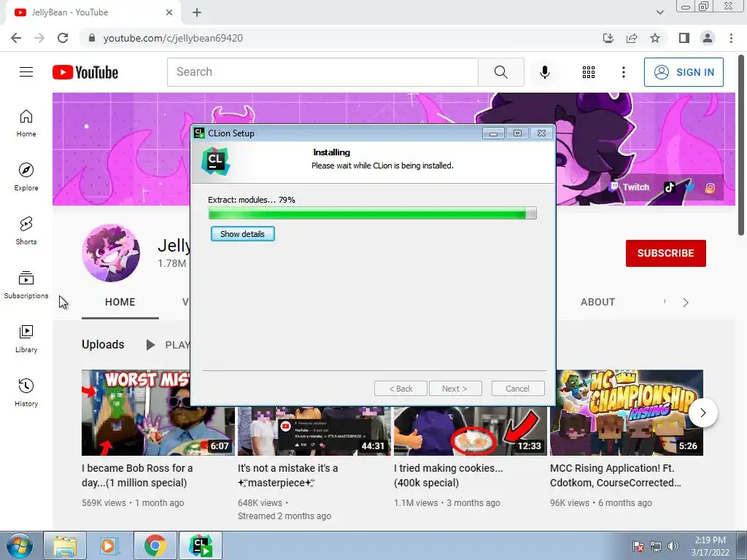Click the search magnifier button

click(500, 72)
